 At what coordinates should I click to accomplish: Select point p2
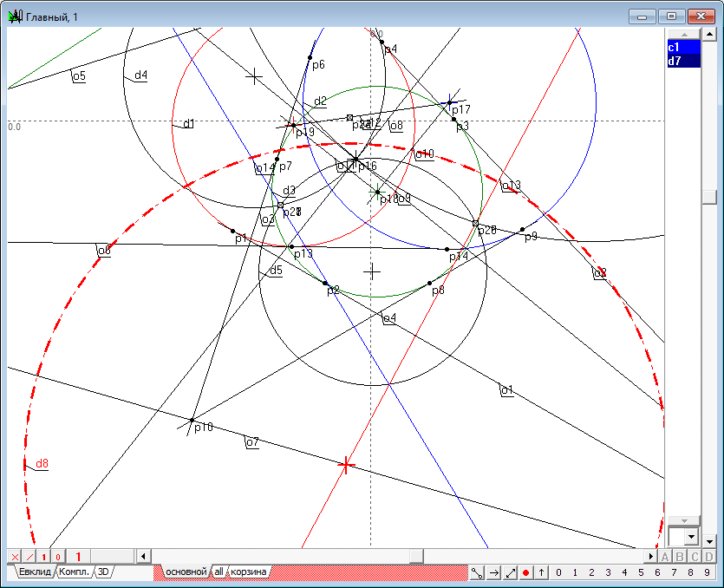coord(325,283)
